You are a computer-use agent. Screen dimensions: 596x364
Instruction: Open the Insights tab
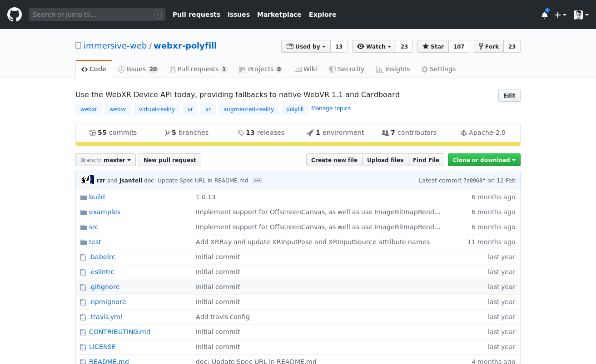393,69
